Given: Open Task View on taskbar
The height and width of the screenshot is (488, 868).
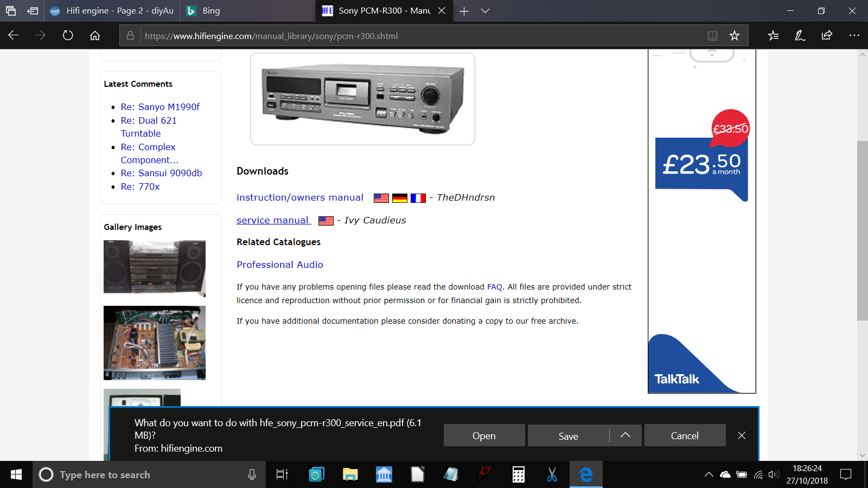Looking at the screenshot, I should click(282, 474).
